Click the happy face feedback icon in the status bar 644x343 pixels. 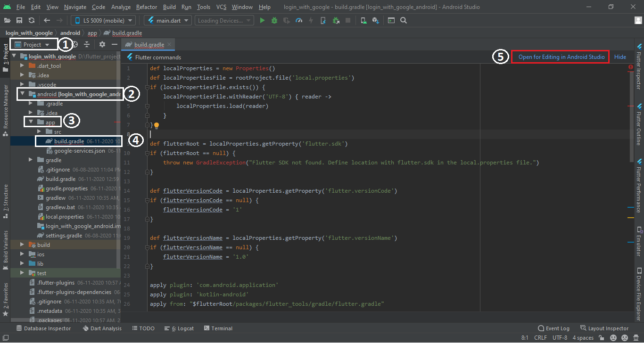coord(613,338)
